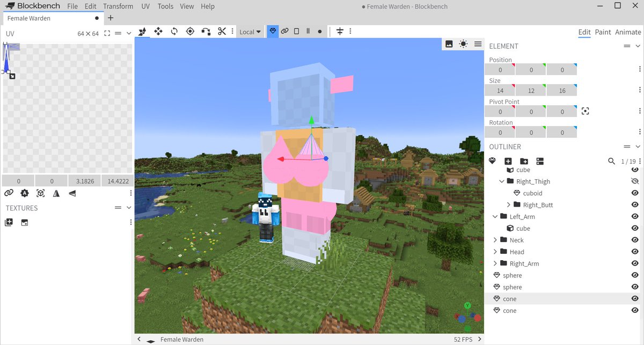Screen dimensions: 644x345
Task: Hide the Right_Arm group
Action: click(x=635, y=263)
